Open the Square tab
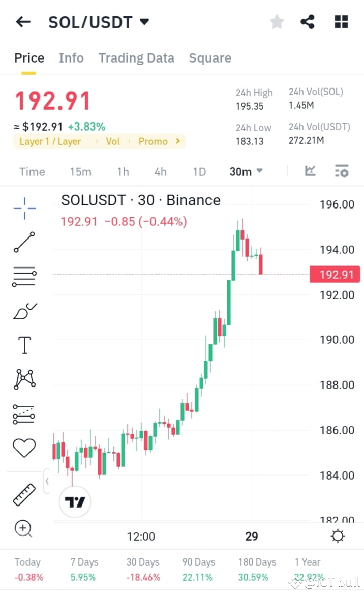Image resolution: width=364 pixels, height=594 pixels. pyautogui.click(x=210, y=58)
